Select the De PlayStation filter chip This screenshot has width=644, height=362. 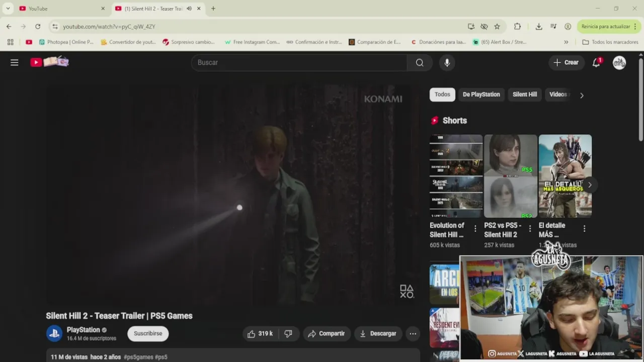pyautogui.click(x=481, y=95)
